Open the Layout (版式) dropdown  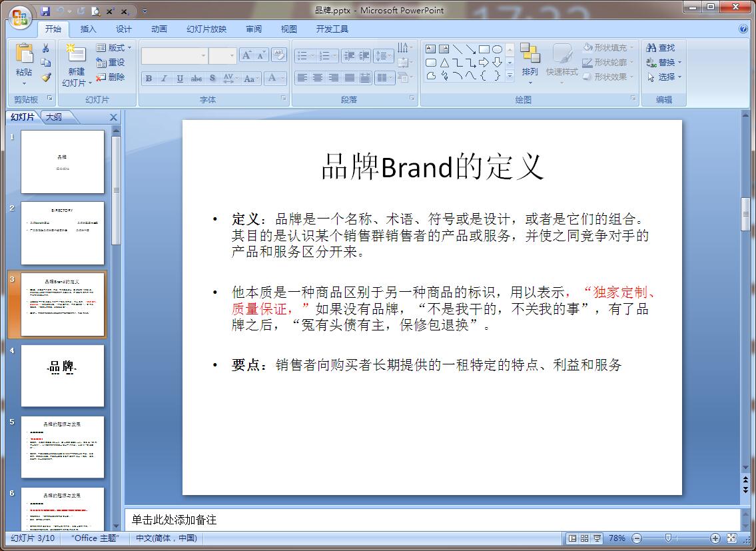[114, 48]
